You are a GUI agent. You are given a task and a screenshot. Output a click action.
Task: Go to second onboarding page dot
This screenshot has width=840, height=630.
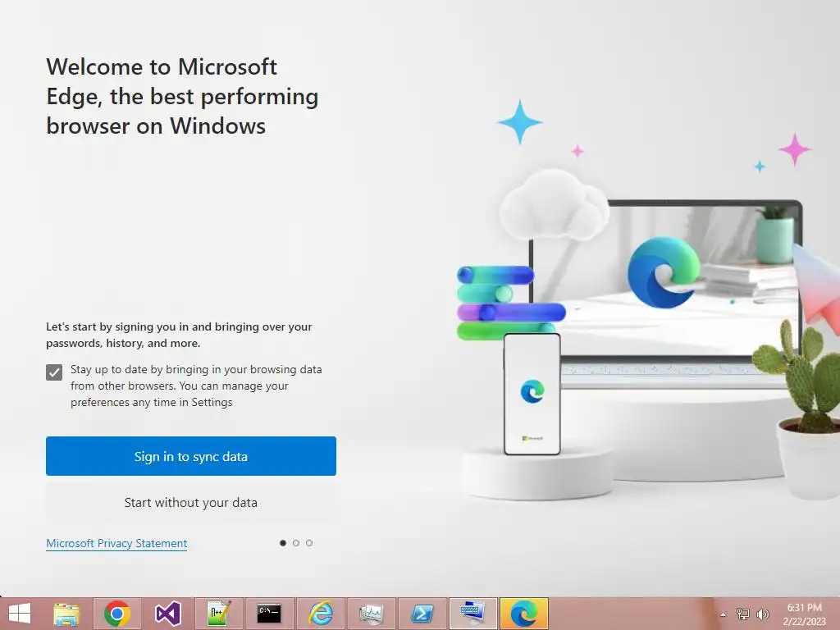(x=295, y=543)
